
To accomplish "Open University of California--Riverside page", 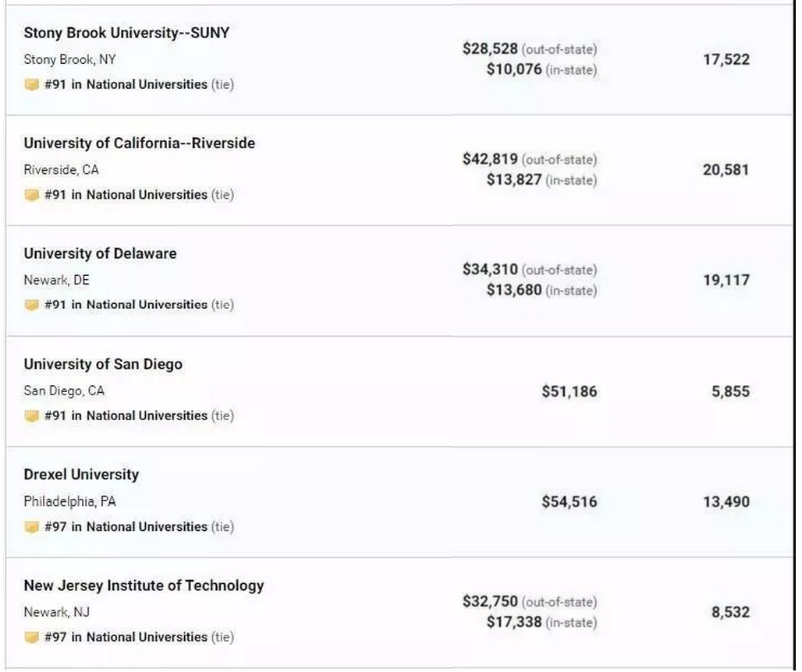I will [139, 143].
